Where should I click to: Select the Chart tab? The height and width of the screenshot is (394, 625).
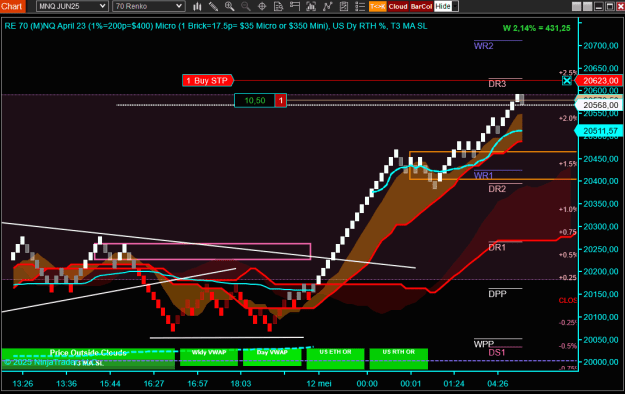12,6
